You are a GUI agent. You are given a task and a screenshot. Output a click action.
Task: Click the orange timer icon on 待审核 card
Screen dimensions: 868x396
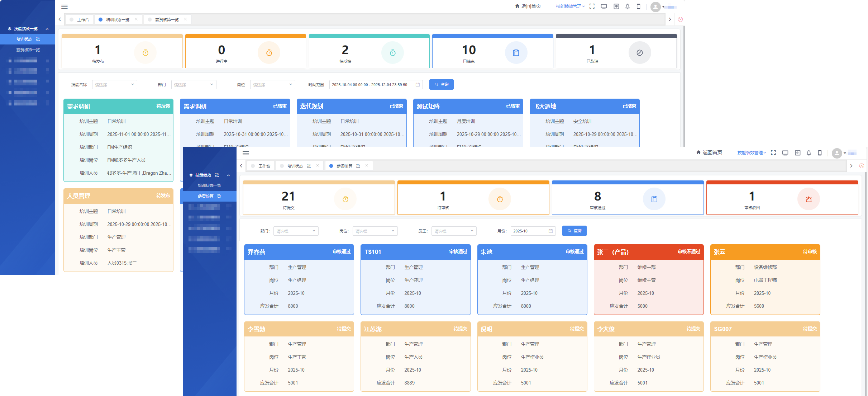coord(500,199)
